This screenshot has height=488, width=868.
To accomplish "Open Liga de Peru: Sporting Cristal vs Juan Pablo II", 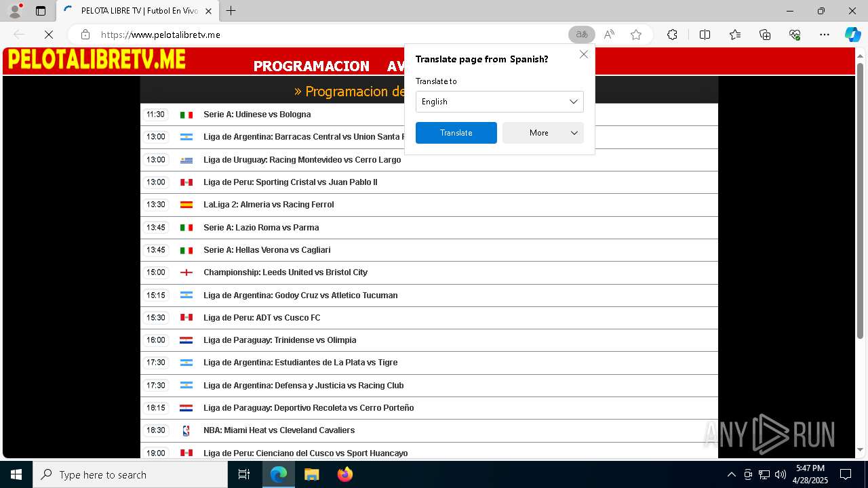I will 290,182.
